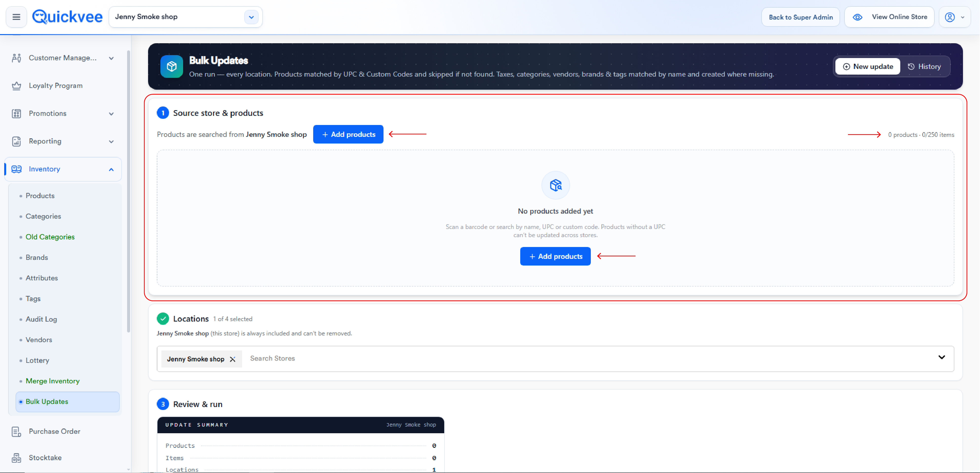Screen dimensions: 980x473
Task: Click the 'No products added yet' text
Action: pos(555,211)
